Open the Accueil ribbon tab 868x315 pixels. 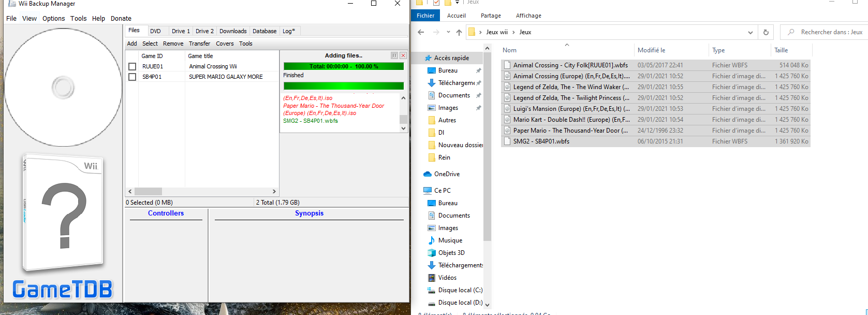pyautogui.click(x=457, y=16)
